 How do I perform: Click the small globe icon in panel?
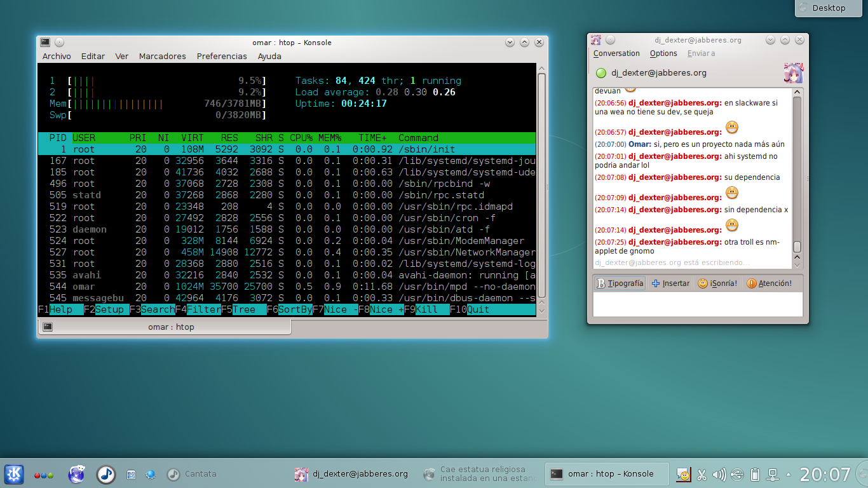[151, 474]
